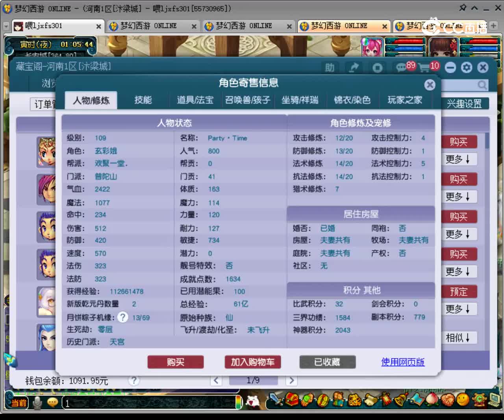
Task: Click the share arrow icon in 藏宝阁 header
Action: 354,68
